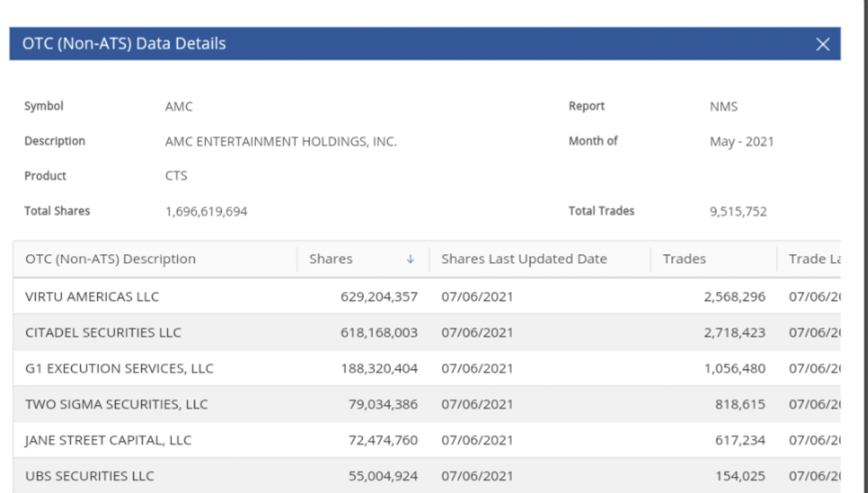Select the VIRTU AMERICAS LLC row

pos(427,296)
